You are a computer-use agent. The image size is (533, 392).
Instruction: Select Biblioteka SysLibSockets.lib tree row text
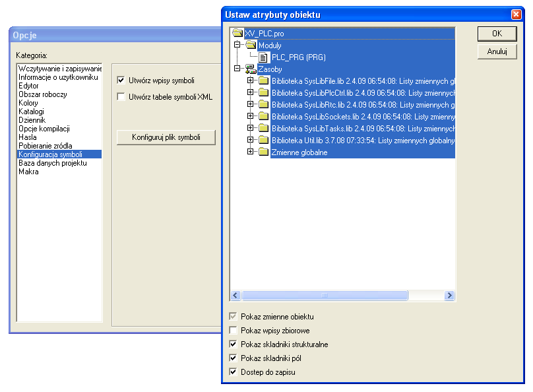[363, 117]
